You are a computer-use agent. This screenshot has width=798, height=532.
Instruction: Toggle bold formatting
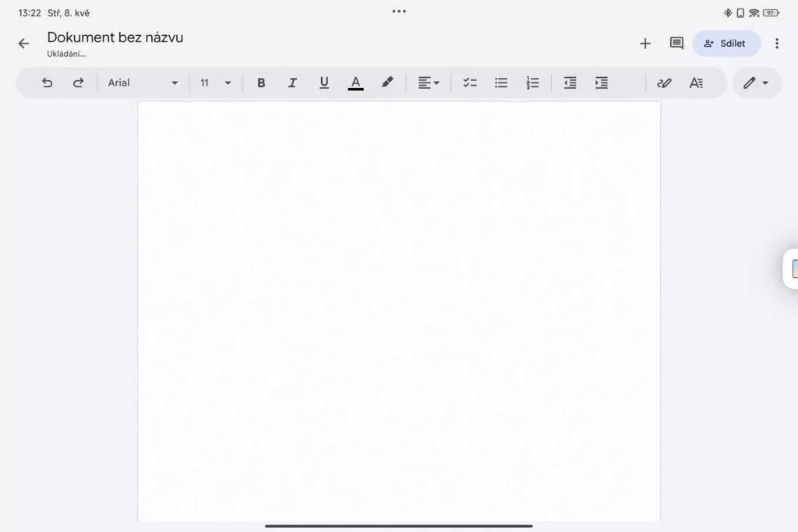[x=261, y=83]
